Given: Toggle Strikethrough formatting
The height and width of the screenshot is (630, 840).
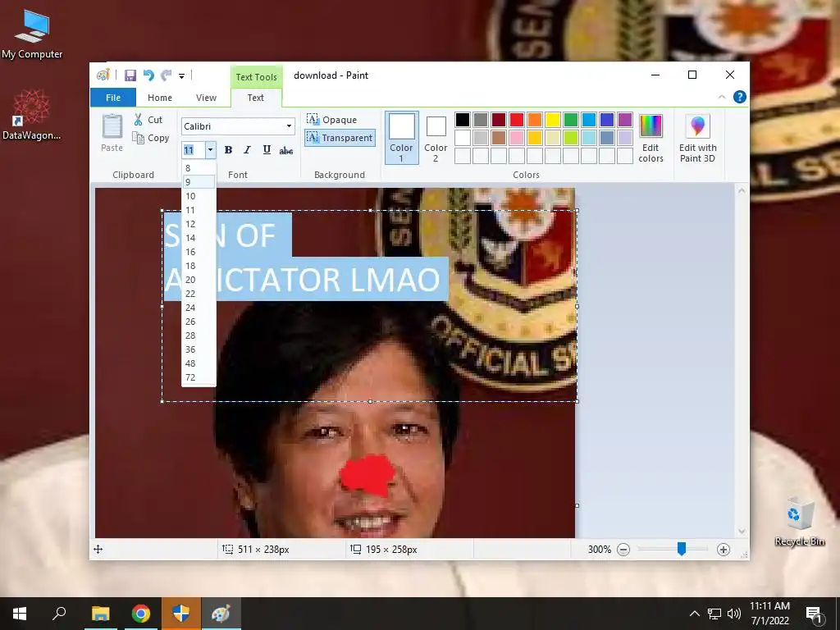Looking at the screenshot, I should (286, 151).
